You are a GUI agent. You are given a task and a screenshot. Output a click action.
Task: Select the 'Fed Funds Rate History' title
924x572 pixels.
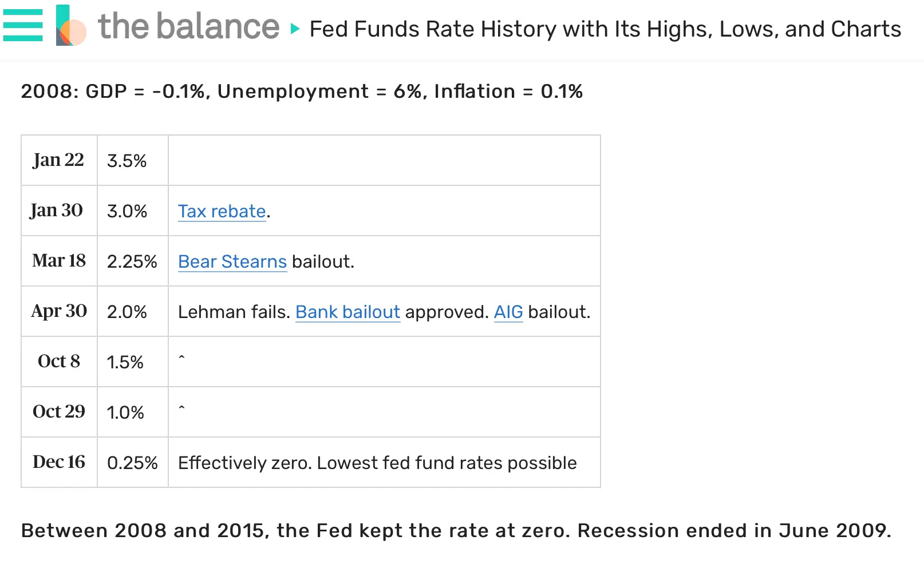click(605, 29)
